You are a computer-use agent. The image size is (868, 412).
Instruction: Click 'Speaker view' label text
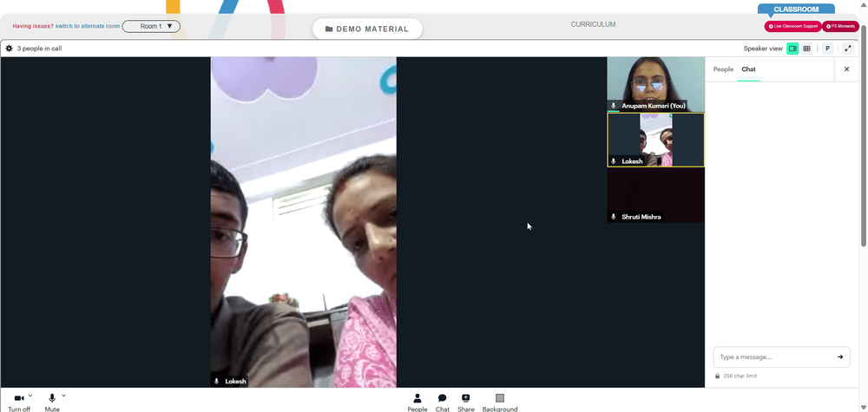pos(763,49)
